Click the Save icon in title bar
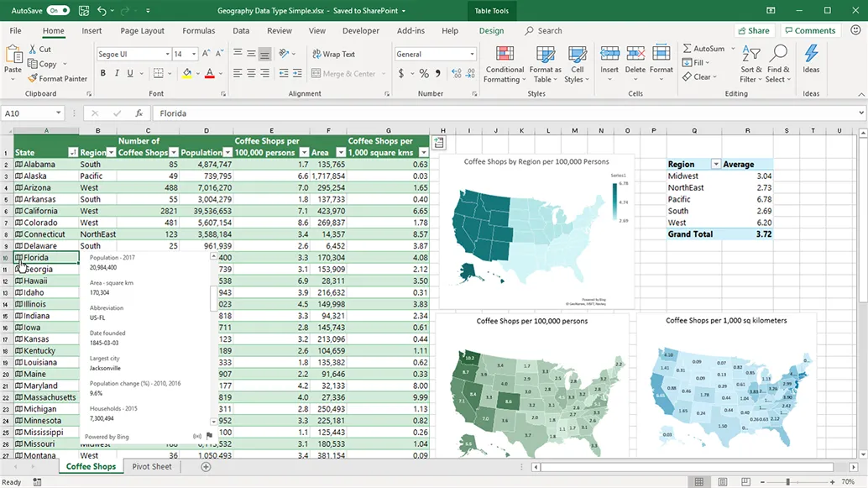The height and width of the screenshot is (488, 868). pos(83,11)
